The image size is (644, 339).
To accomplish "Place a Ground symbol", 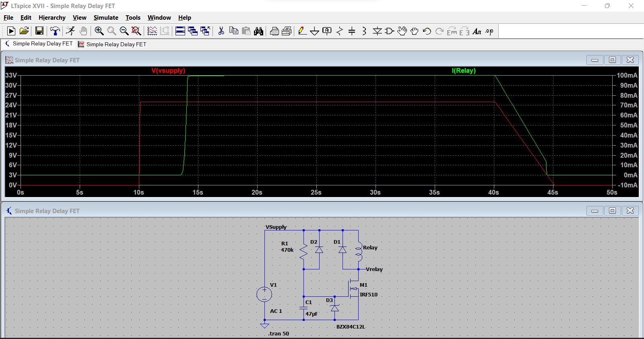I will coord(315,31).
